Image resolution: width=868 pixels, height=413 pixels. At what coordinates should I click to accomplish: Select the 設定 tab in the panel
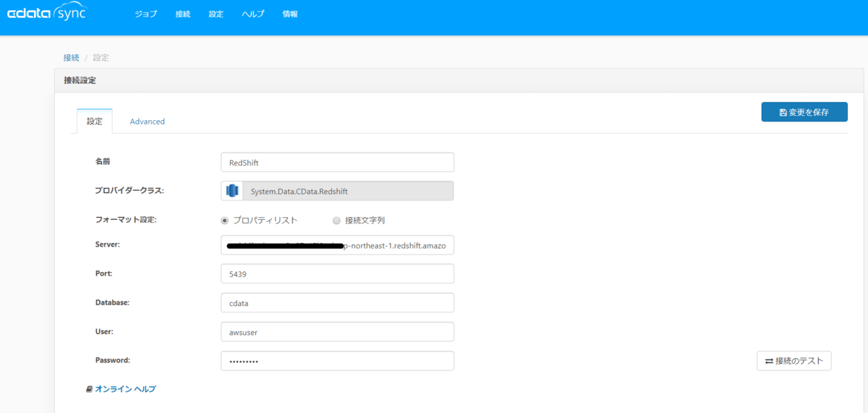(x=95, y=122)
